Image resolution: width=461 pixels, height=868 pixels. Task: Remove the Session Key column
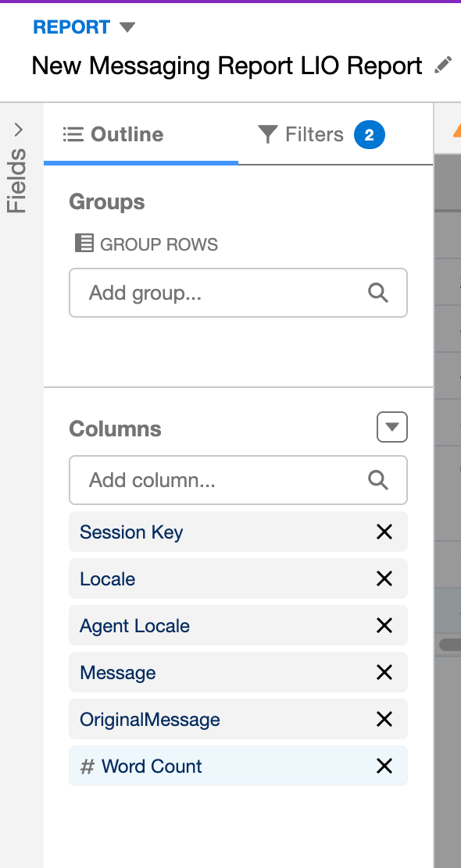click(384, 532)
